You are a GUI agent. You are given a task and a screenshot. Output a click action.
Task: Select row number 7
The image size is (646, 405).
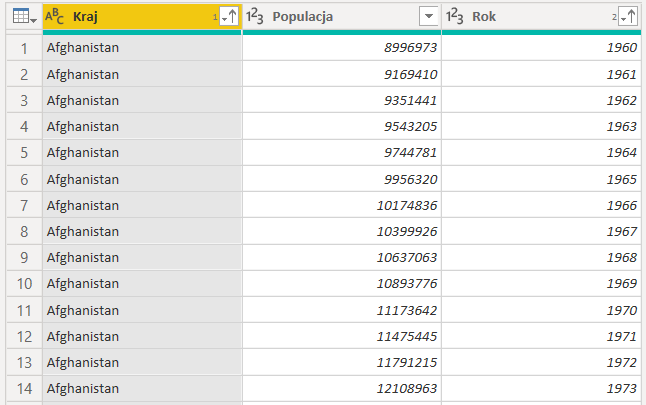click(x=22, y=205)
